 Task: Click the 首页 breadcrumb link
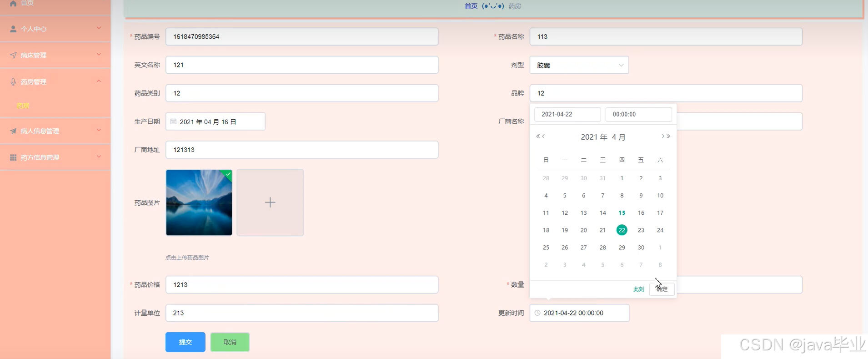(471, 6)
